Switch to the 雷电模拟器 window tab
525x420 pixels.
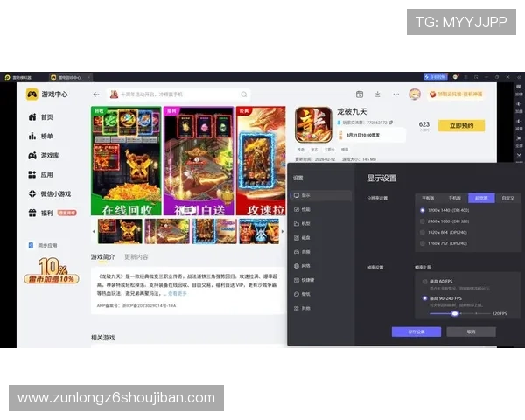click(18, 77)
